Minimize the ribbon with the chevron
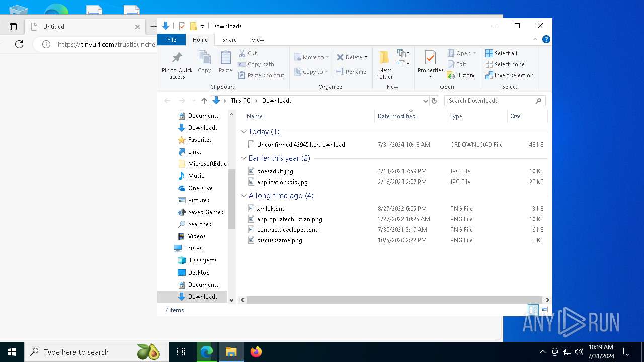The image size is (644, 362). pos(535,39)
